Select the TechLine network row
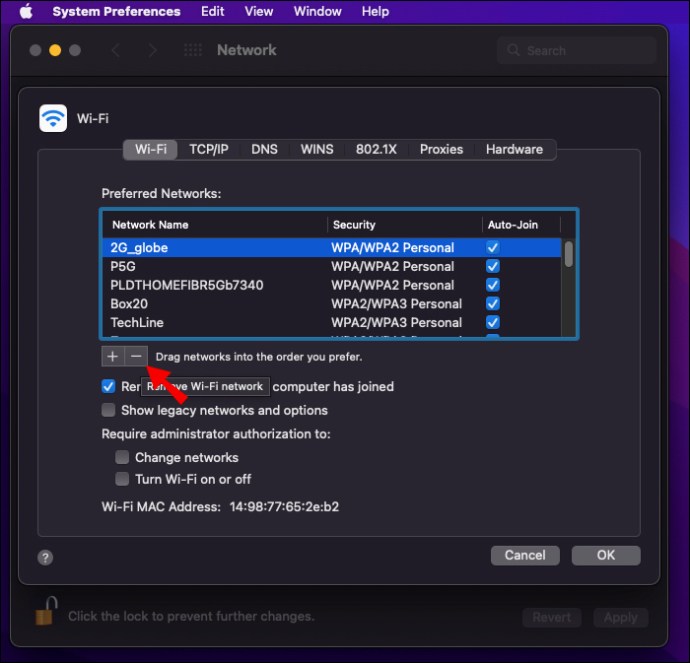The width and height of the screenshot is (690, 663). point(332,322)
